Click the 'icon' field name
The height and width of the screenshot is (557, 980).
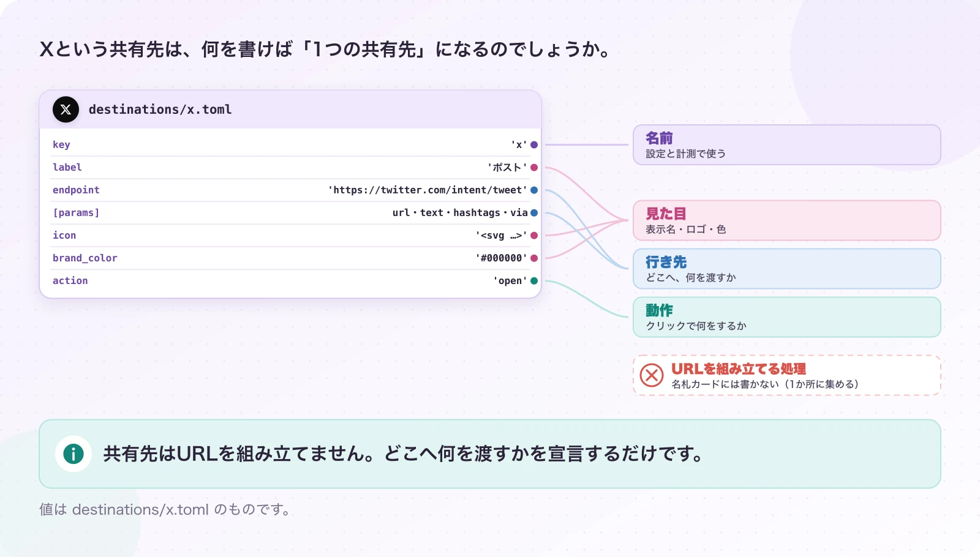pyautogui.click(x=64, y=236)
